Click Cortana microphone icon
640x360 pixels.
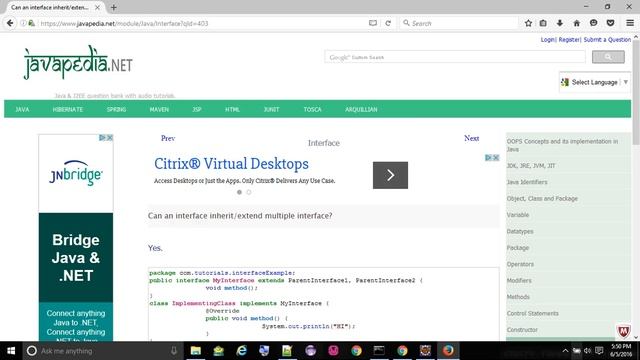(174, 351)
